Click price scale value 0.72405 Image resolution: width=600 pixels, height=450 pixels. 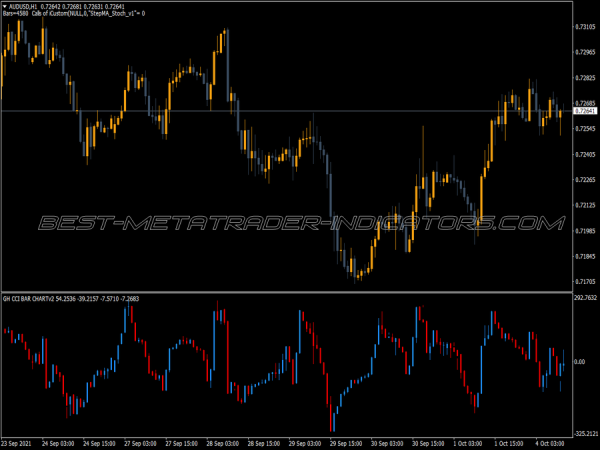click(586, 154)
